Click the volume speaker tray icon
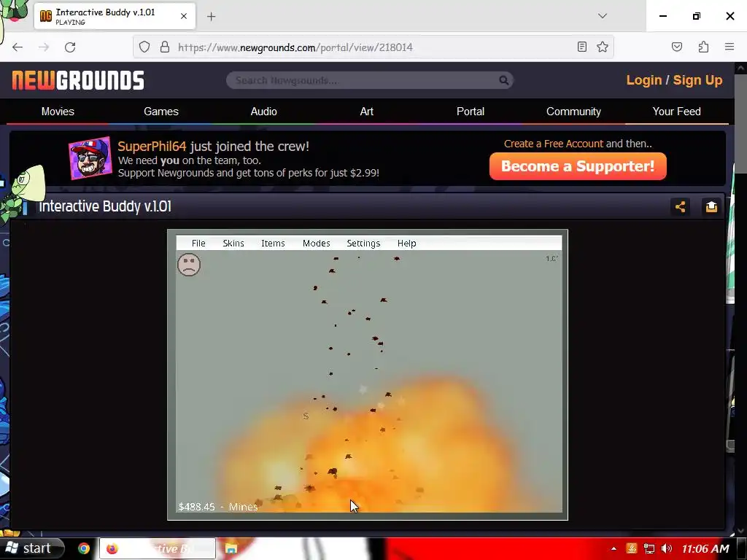747x560 pixels. pos(667,548)
